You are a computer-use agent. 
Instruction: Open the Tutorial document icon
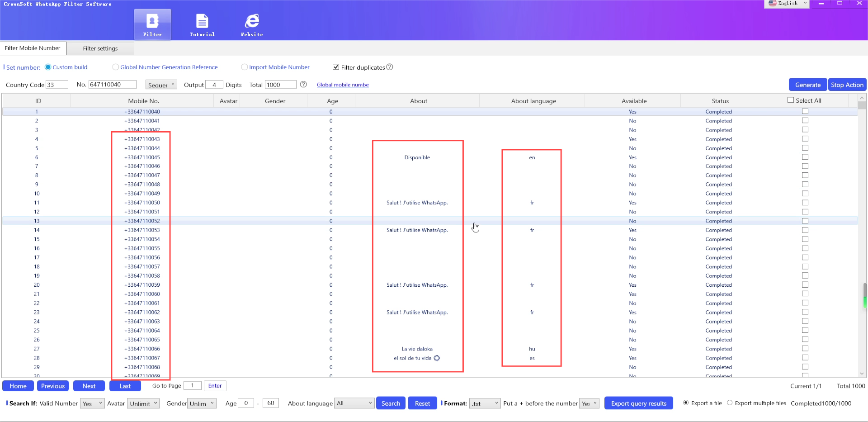(202, 24)
